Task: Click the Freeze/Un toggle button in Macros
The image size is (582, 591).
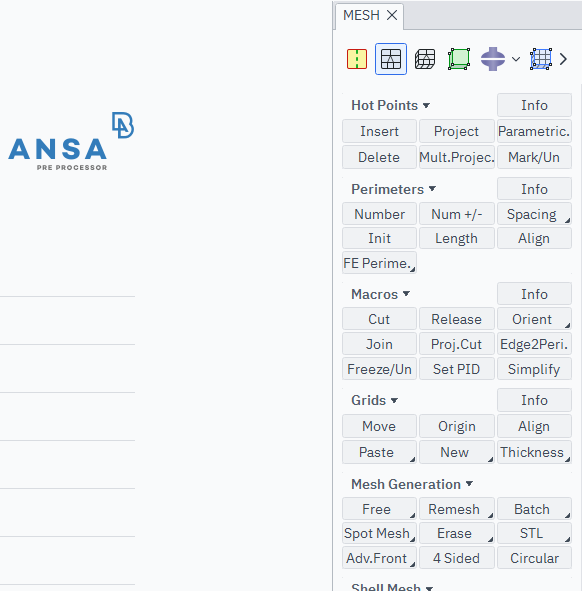Action: tap(379, 369)
